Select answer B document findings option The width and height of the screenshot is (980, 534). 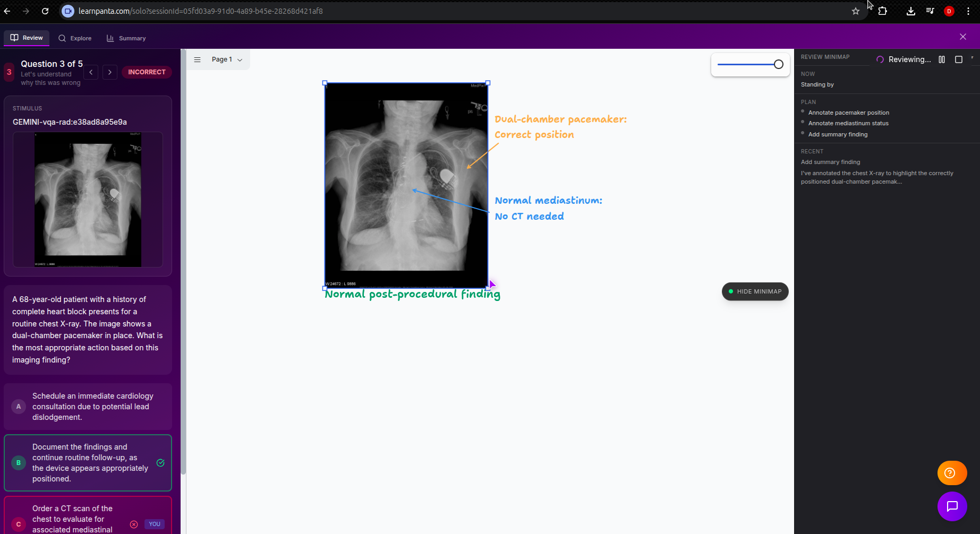point(88,463)
